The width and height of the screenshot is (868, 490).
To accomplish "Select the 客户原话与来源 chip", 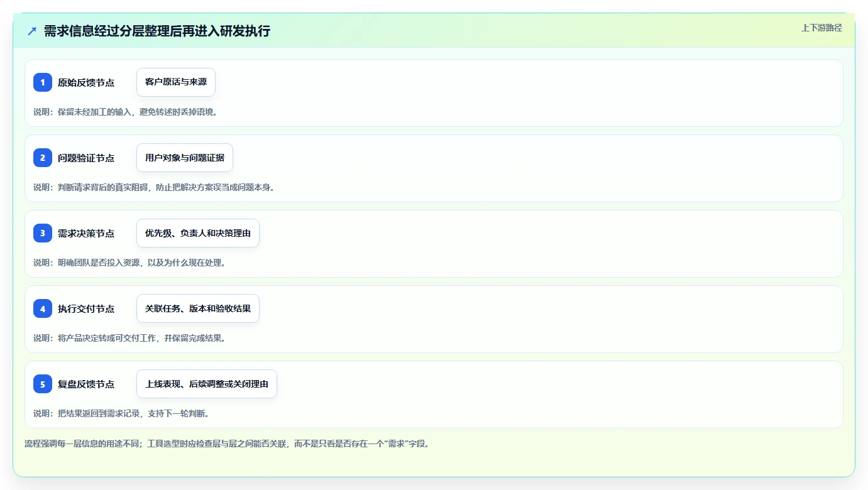I will point(176,82).
